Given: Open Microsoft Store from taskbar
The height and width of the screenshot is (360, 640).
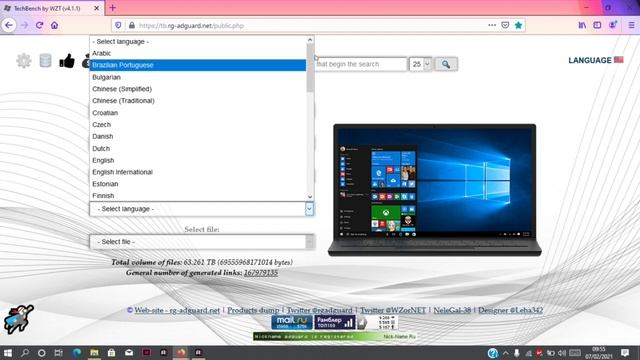Looking at the screenshot, I should pos(111,353).
